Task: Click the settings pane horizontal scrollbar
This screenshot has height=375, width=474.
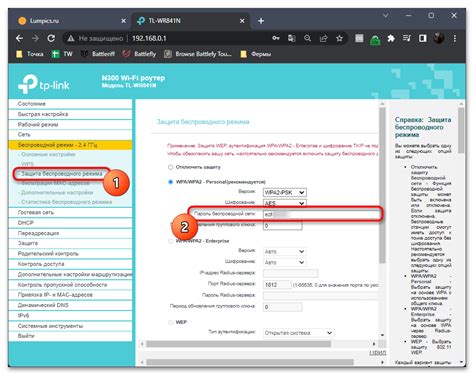Action: click(239, 344)
